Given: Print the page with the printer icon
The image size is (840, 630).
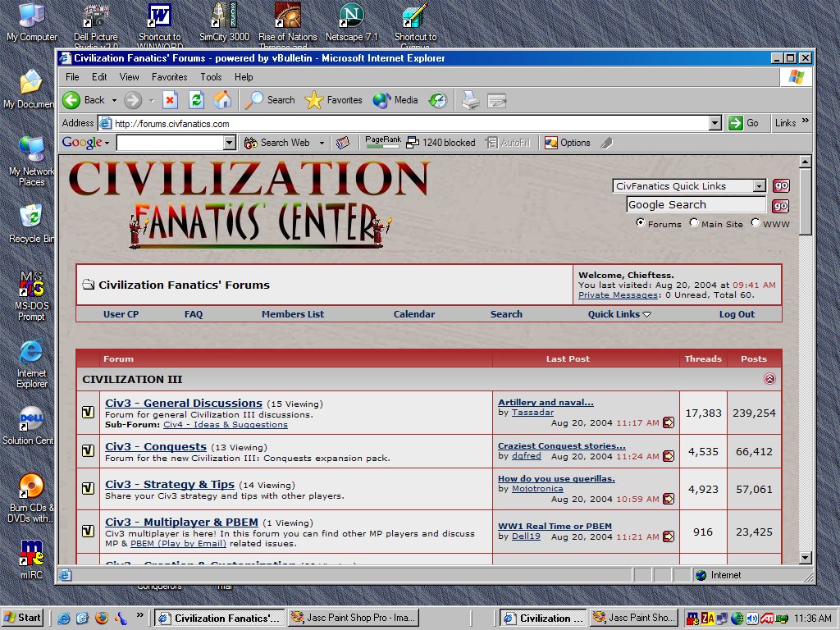Looking at the screenshot, I should coord(470,100).
